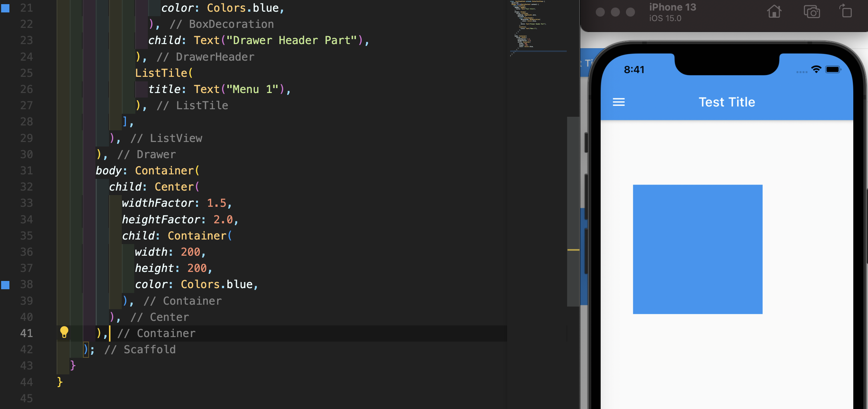Click the first gray window button of the Simulator

pos(600,12)
